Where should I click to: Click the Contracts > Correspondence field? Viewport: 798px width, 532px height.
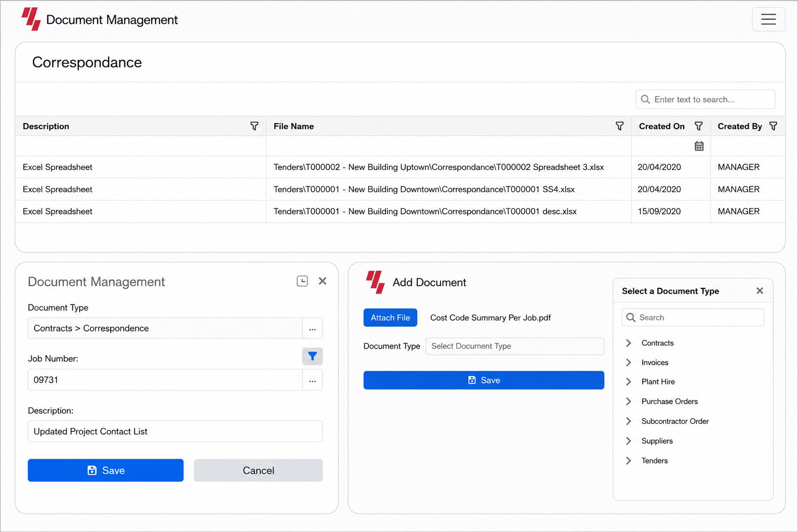[x=165, y=328]
